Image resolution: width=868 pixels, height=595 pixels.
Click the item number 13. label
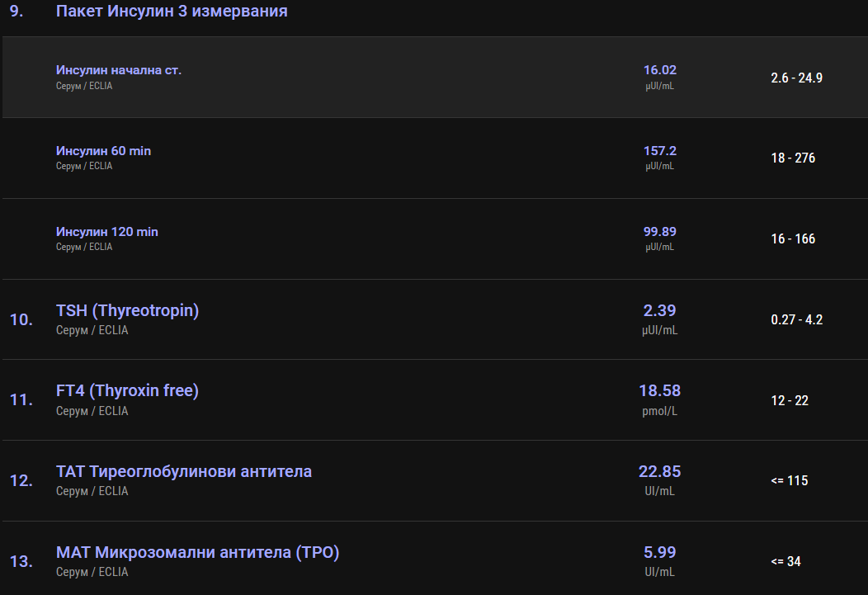point(21,562)
